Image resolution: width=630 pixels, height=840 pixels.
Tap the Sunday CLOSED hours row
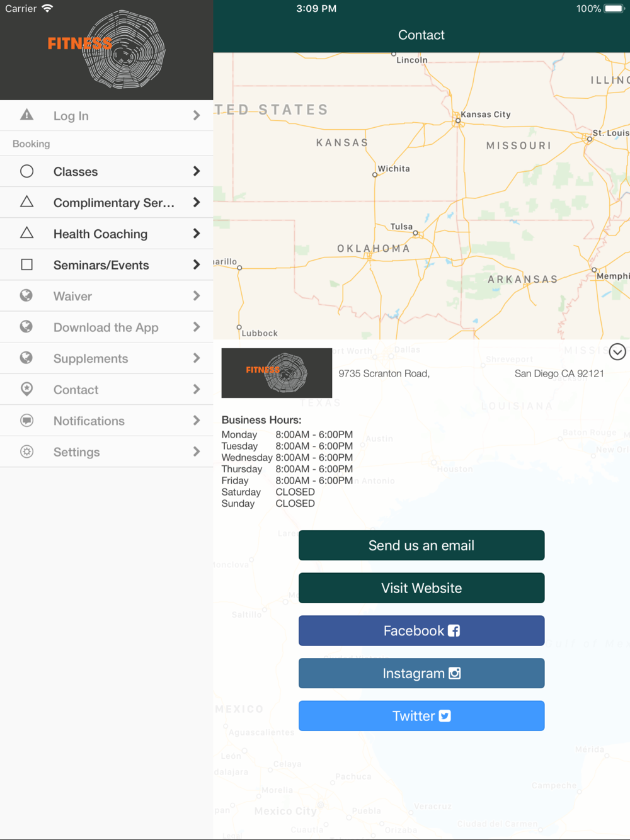click(268, 504)
